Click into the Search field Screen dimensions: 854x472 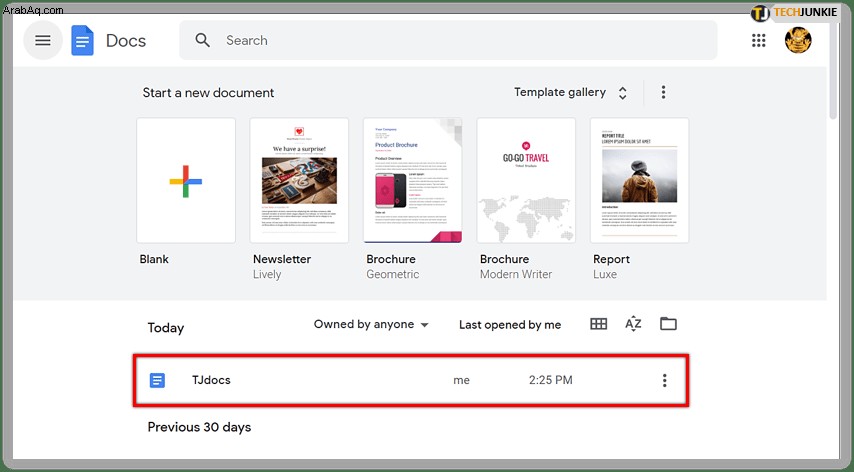[448, 40]
